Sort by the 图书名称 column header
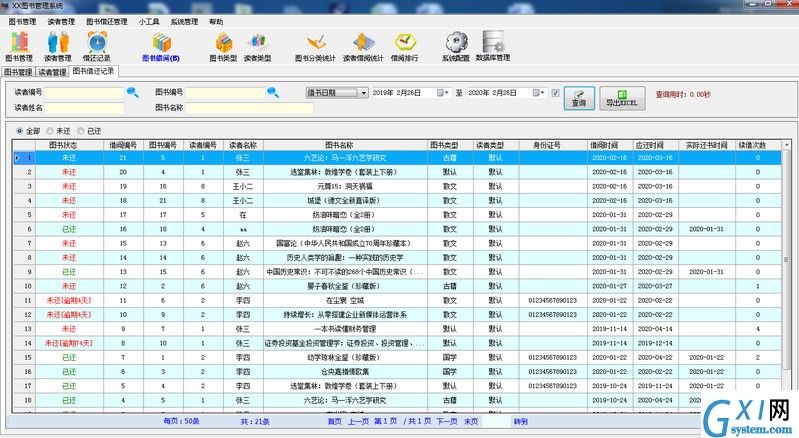This screenshot has width=799, height=438. pyautogui.click(x=345, y=145)
